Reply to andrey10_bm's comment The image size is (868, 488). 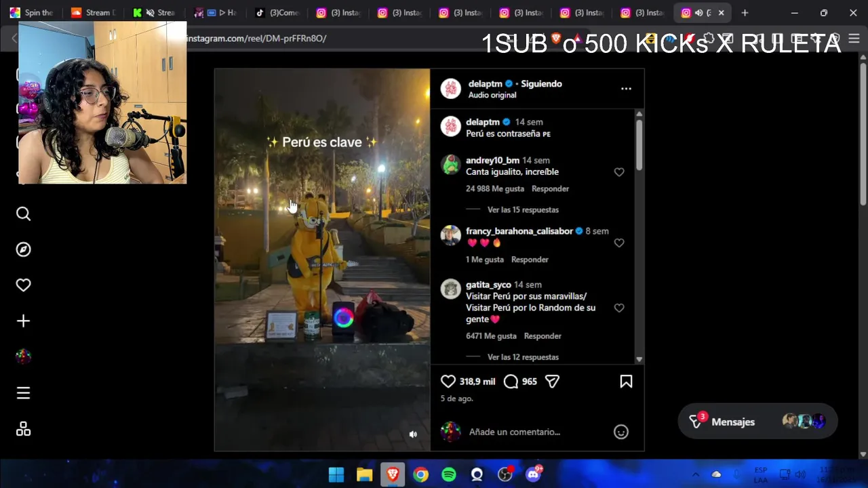tap(550, 188)
